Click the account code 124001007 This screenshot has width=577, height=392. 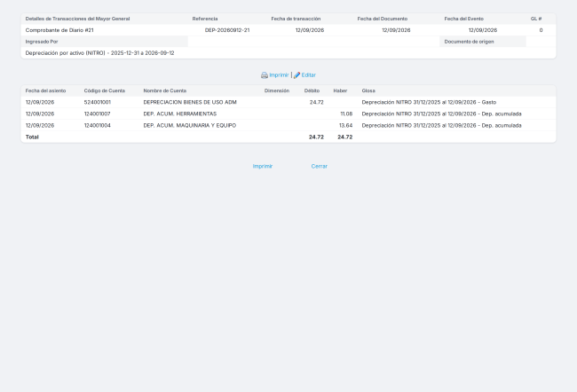[97, 114]
